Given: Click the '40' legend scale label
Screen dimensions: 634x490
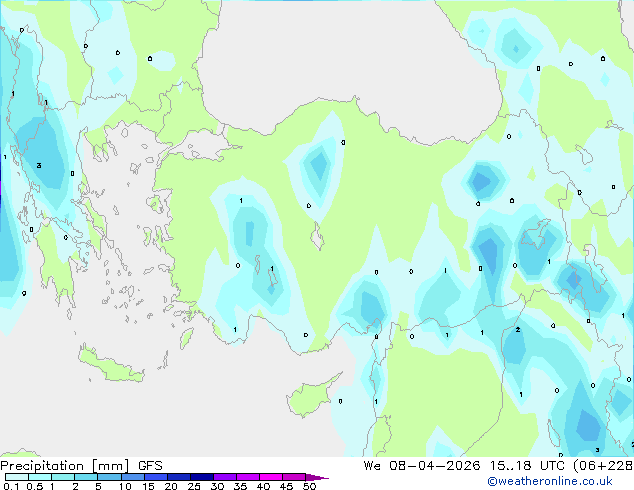Looking at the screenshot, I should tap(263, 486).
